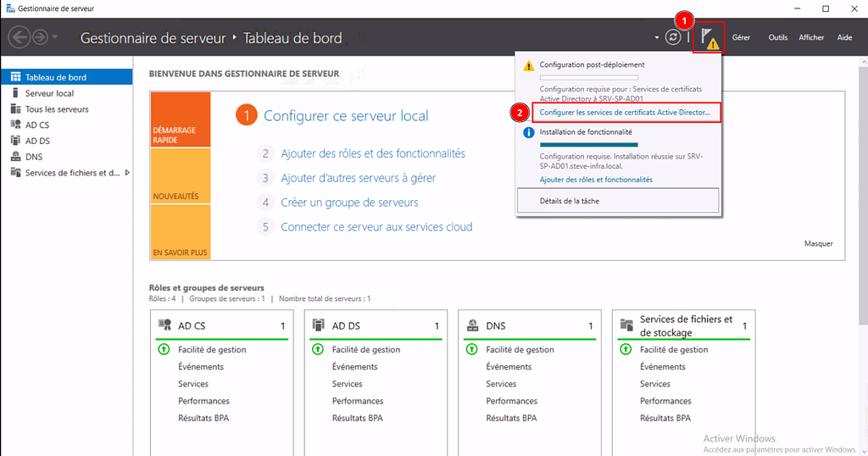
Task: Open the navigation history dropdown arrow
Action: [56, 38]
